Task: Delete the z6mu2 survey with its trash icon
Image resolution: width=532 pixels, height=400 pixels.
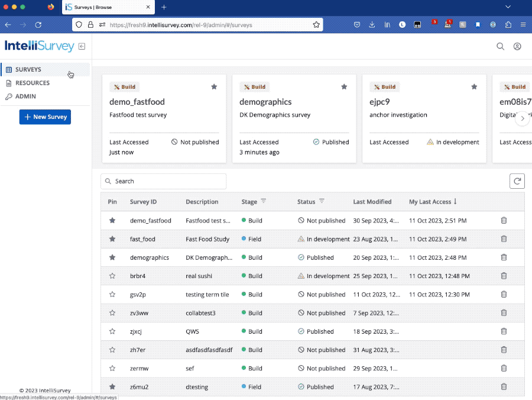Action: [504, 387]
